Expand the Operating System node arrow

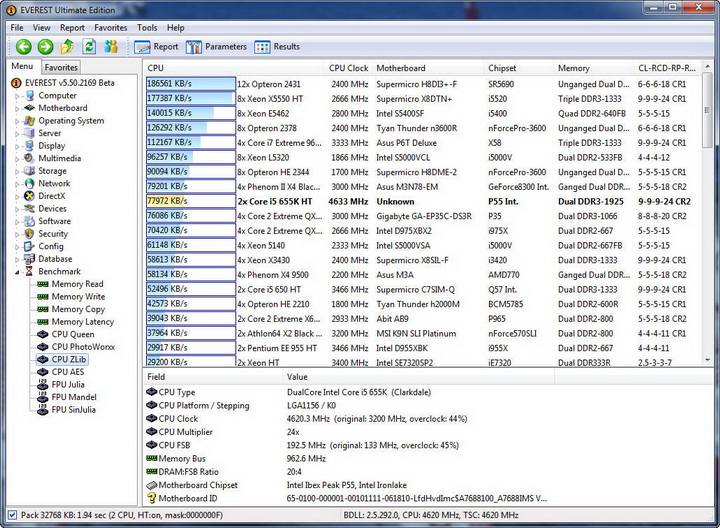[17, 122]
